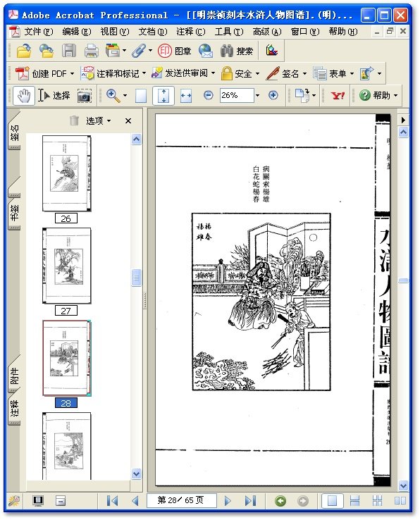Click the save disk icon
This screenshot has width=420, height=520.
pyautogui.click(x=68, y=51)
